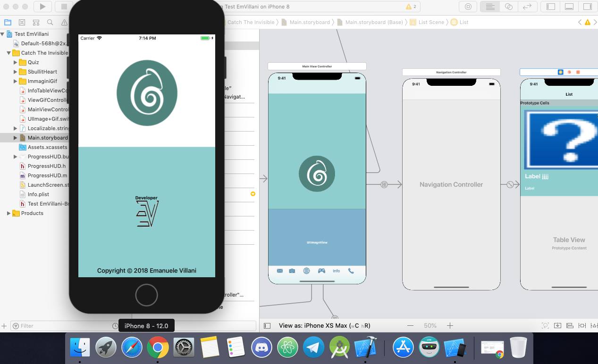This screenshot has height=364, width=598.
Task: Expand the Main.storyboard disclosure triangle
Action: 15,138
